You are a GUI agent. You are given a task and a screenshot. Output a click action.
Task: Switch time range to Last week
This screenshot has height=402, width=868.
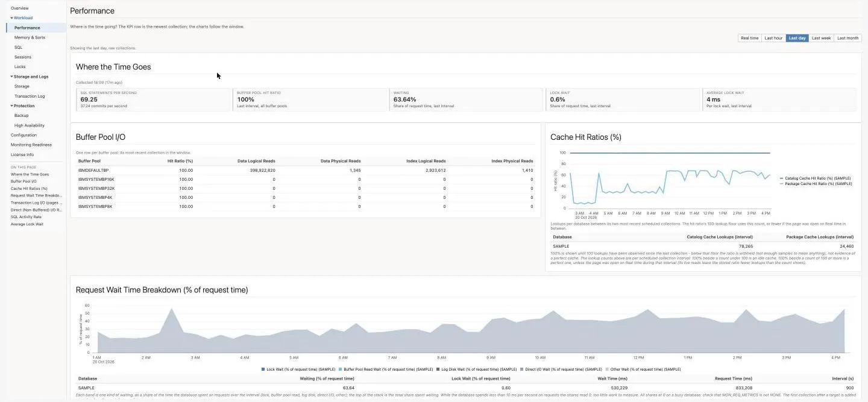[821, 38]
